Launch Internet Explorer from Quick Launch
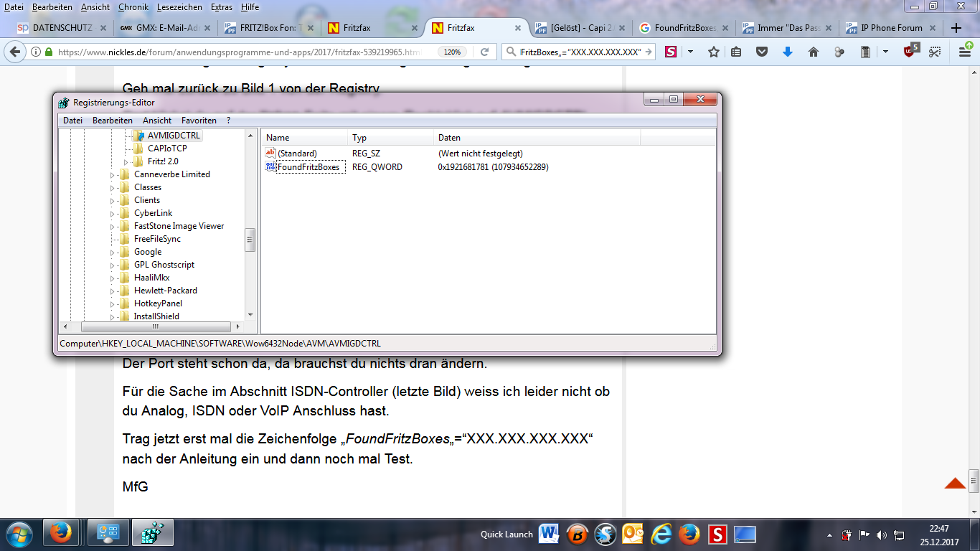Image resolution: width=980 pixels, height=551 pixels. tap(661, 534)
